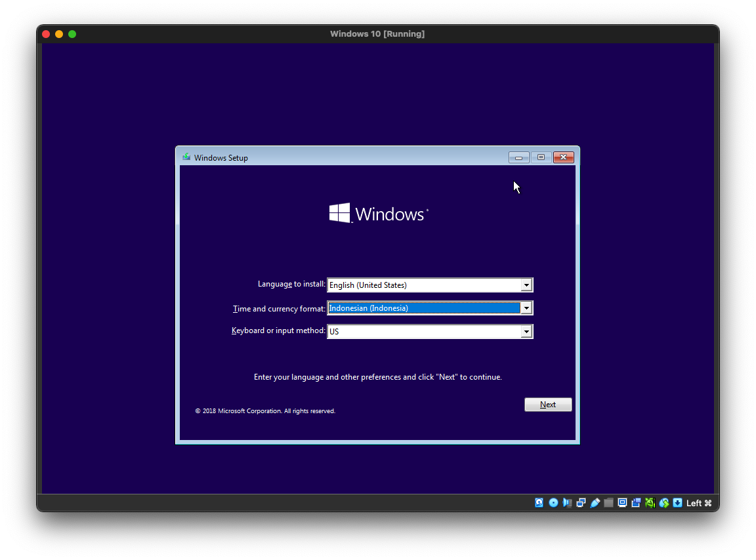Open the audio speaker status icon

tap(567, 503)
